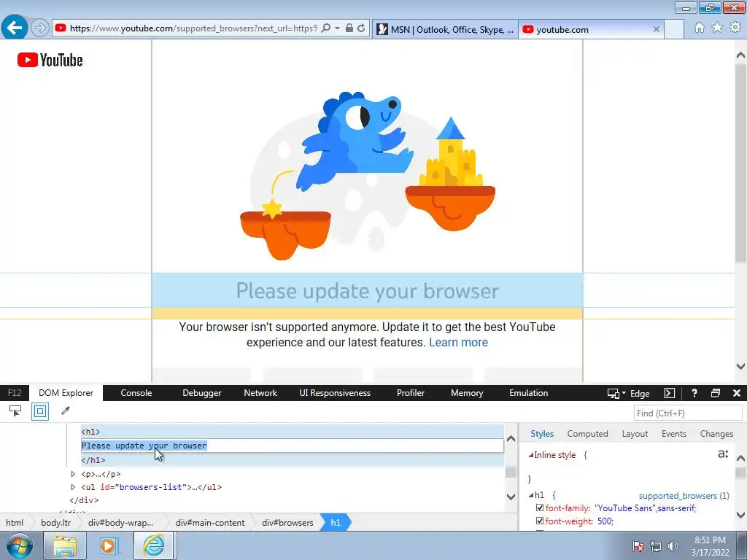Switch to the MSN Outlook browser tab
Viewport: 747px width, 560px height.
[x=445, y=29]
